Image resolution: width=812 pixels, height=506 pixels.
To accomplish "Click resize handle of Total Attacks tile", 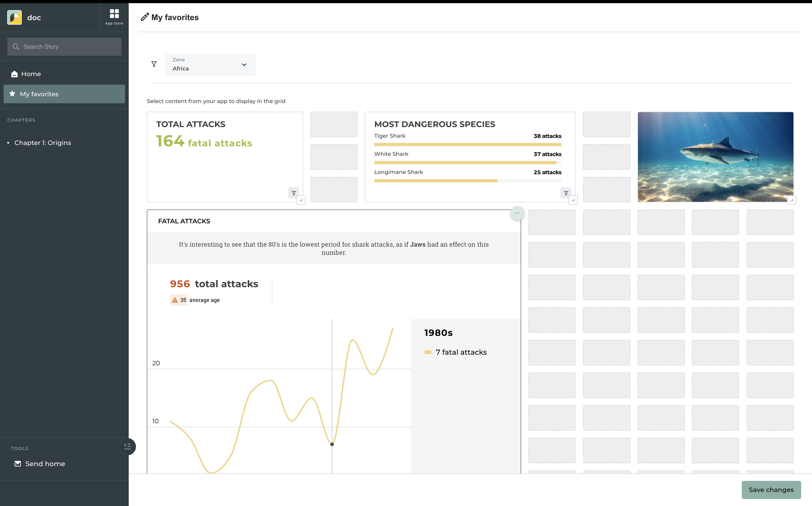I will pyautogui.click(x=301, y=200).
